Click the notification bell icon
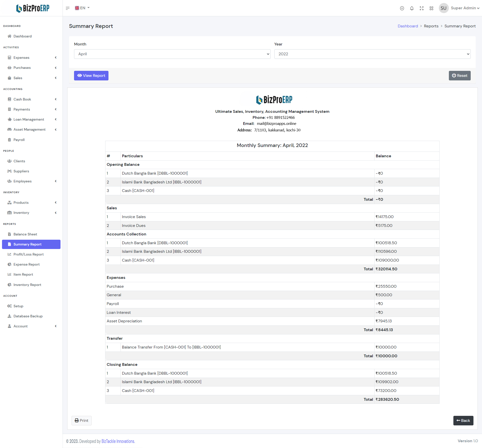Screen dimensions: 482x448 pos(412,8)
